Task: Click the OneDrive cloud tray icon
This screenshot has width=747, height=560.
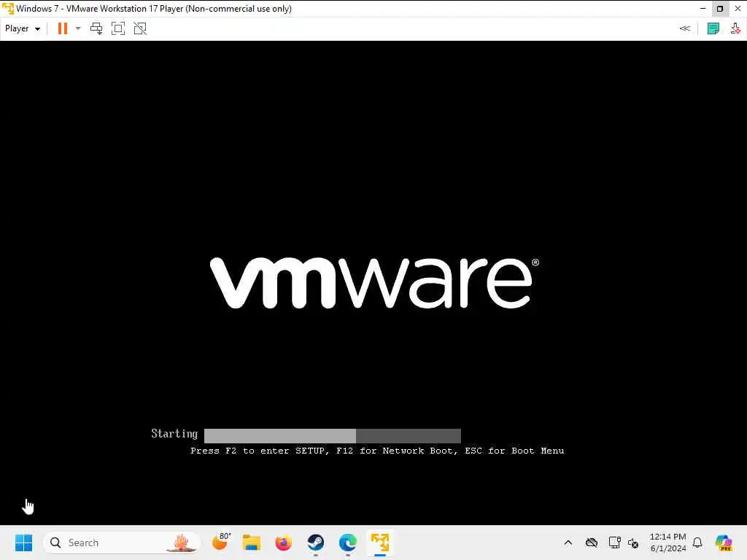Action: click(x=591, y=542)
